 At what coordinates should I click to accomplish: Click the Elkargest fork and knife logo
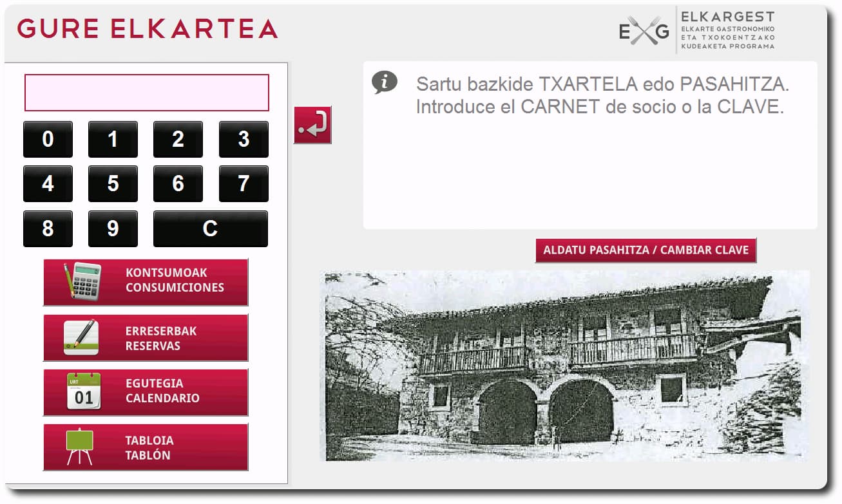pos(644,30)
